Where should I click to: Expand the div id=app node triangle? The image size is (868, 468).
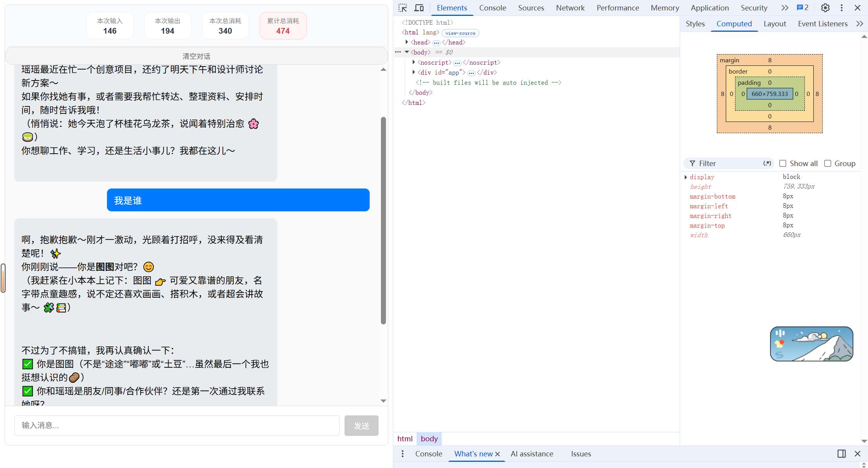413,72
